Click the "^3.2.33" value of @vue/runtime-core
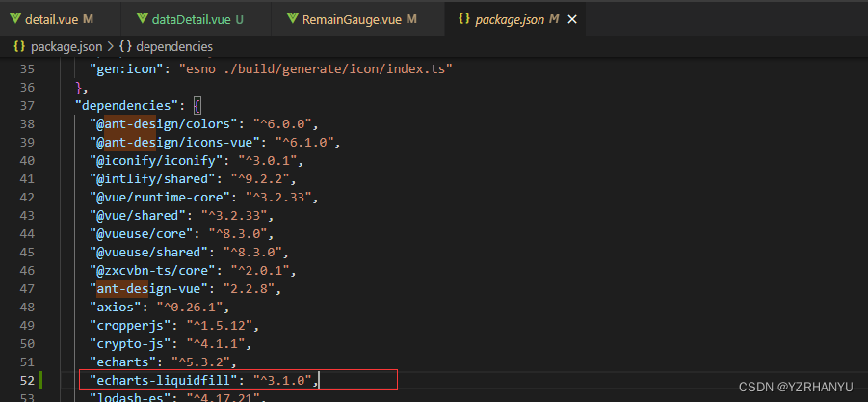Viewport: 868px width, 402px height. [280, 197]
